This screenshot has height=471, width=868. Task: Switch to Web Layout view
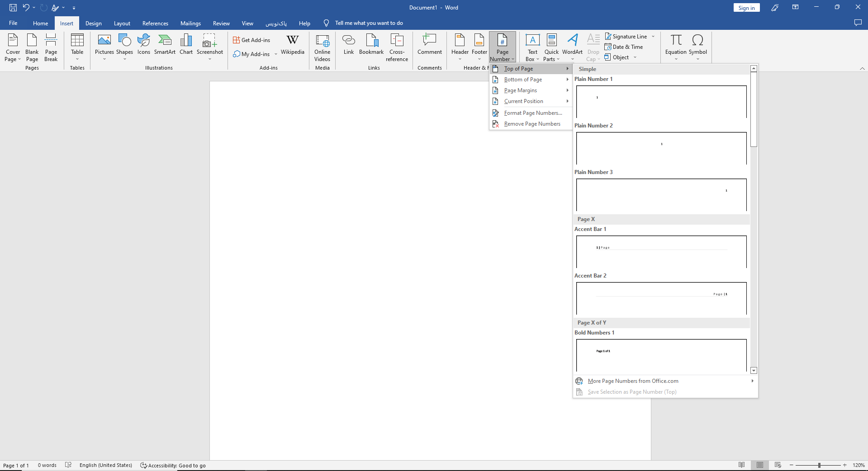pyautogui.click(x=778, y=465)
